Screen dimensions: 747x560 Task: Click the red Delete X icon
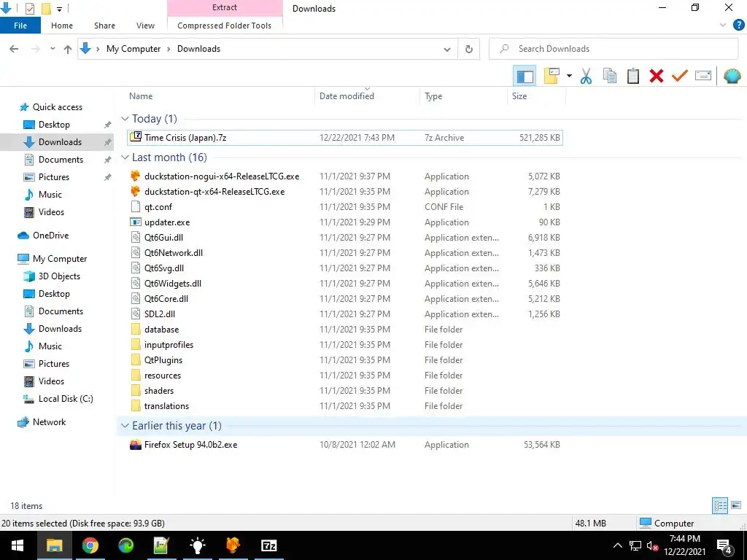pyautogui.click(x=657, y=76)
